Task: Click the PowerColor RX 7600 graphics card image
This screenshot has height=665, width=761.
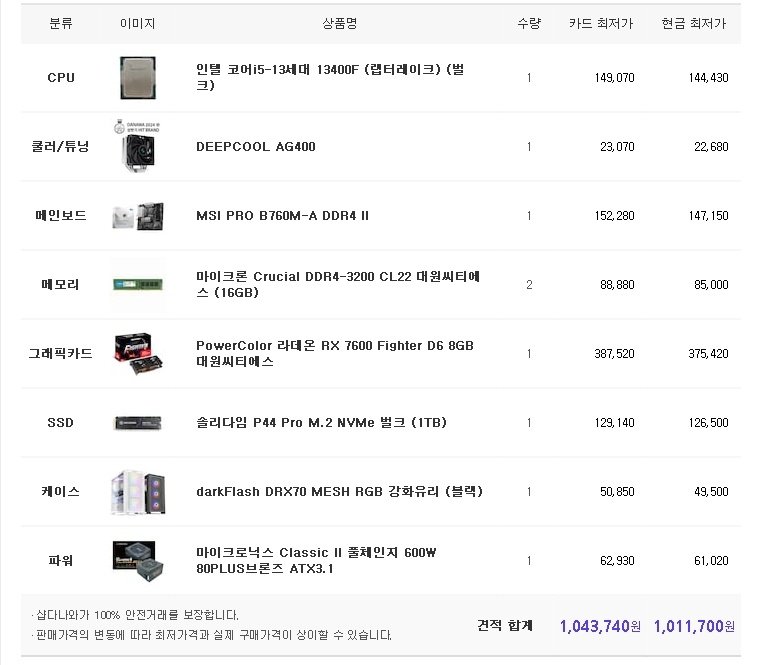Action: click(x=138, y=354)
